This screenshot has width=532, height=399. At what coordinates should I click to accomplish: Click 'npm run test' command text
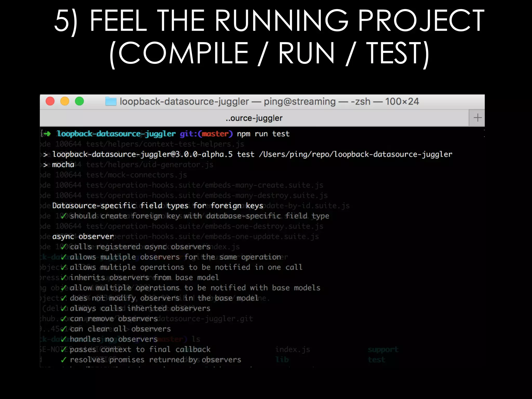[263, 134]
